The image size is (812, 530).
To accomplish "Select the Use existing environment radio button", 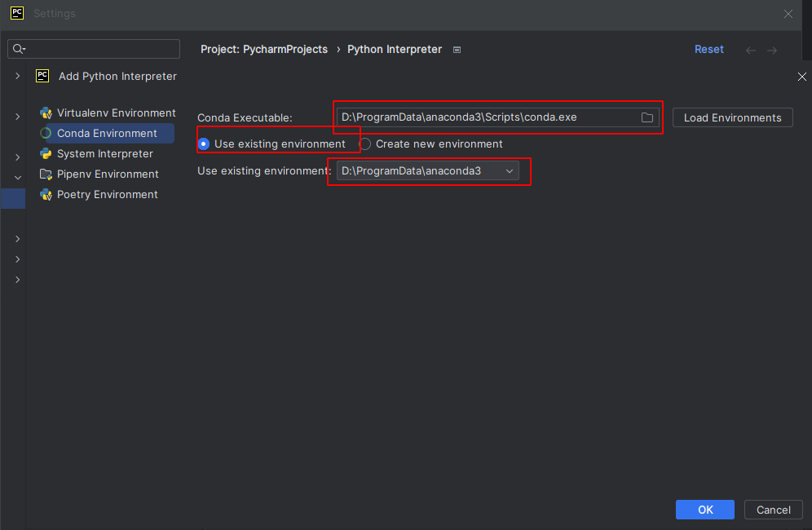I will point(202,143).
